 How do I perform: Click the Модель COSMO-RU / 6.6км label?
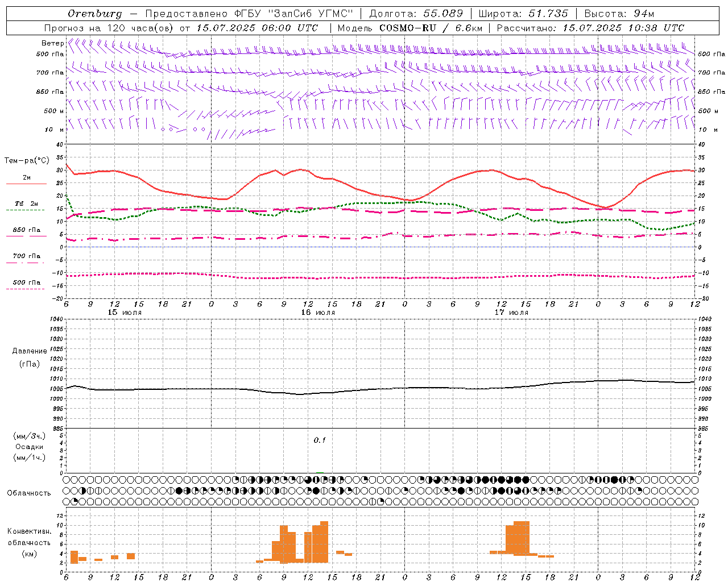pyautogui.click(x=410, y=28)
